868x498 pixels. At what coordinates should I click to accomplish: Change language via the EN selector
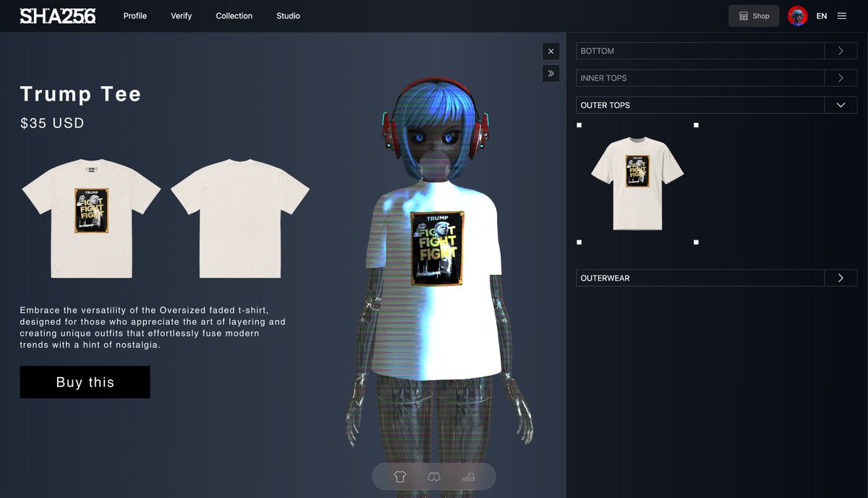tap(822, 15)
